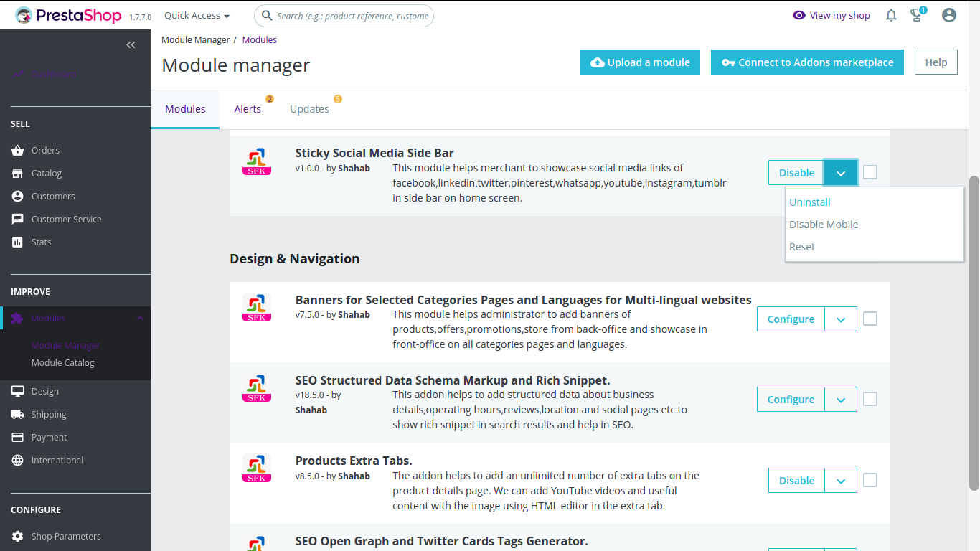The height and width of the screenshot is (551, 980).
Task: Open the user profile avatar menu
Action: click(x=949, y=15)
